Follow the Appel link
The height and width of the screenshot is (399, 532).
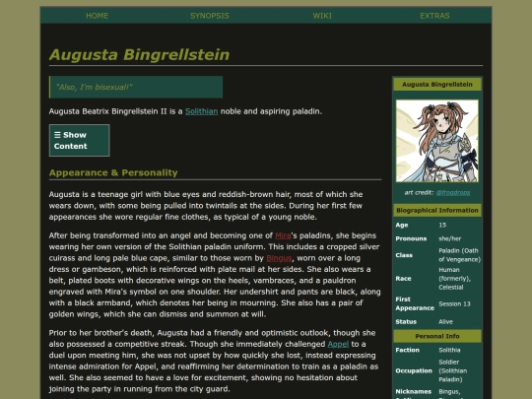coord(338,344)
